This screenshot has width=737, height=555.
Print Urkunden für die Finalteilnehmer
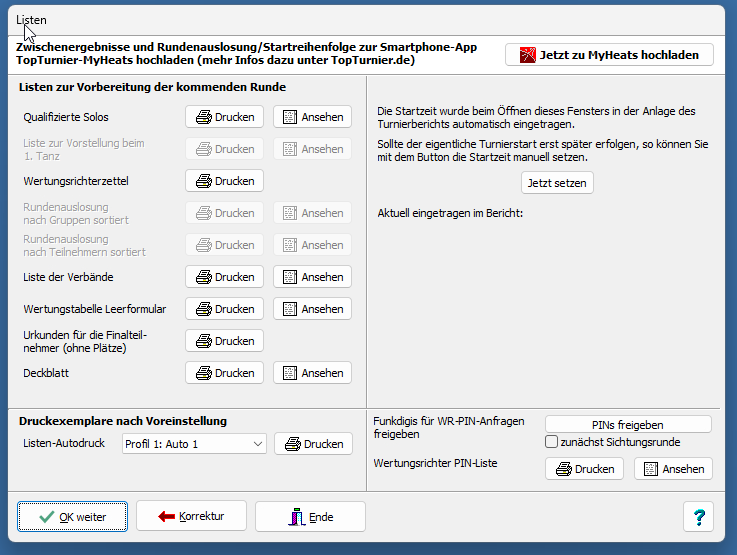click(x=224, y=341)
